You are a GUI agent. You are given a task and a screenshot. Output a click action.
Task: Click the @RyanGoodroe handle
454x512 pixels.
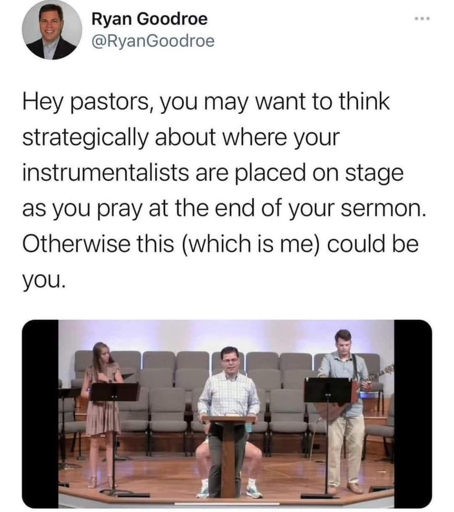click(153, 41)
